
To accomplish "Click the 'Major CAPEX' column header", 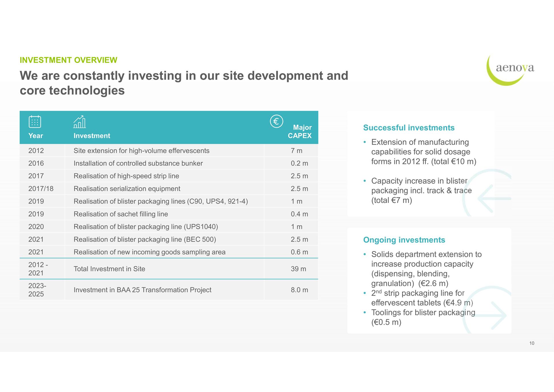I will pyautogui.click(x=300, y=132).
